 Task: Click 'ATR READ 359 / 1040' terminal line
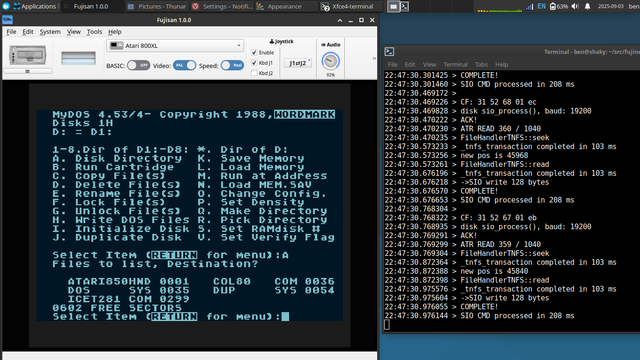tap(500, 244)
